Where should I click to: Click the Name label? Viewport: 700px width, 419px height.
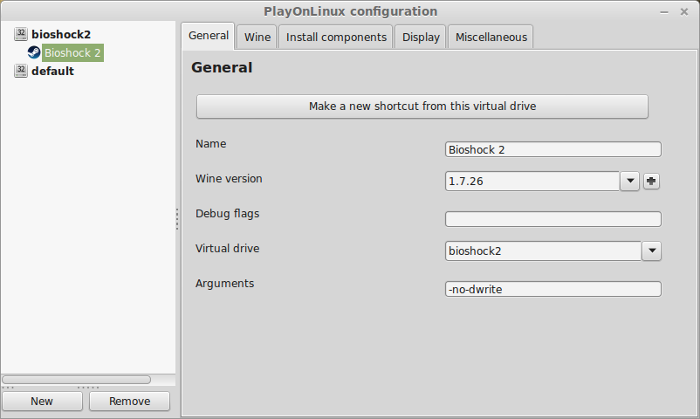pyautogui.click(x=211, y=144)
